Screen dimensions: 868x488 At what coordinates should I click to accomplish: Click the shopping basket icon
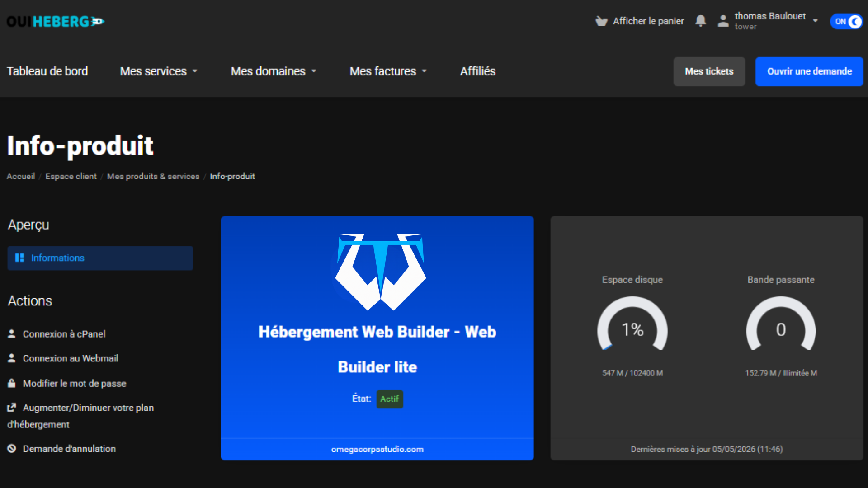pos(601,21)
